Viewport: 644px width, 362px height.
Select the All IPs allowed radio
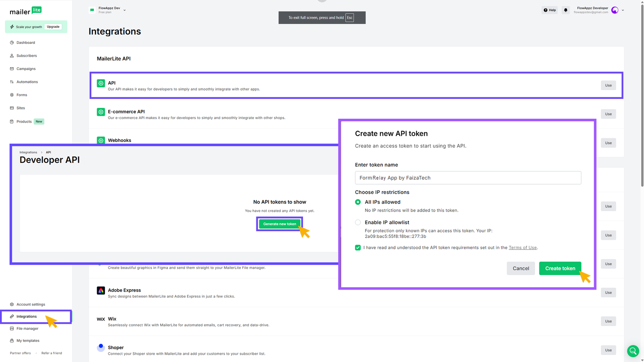(358, 202)
